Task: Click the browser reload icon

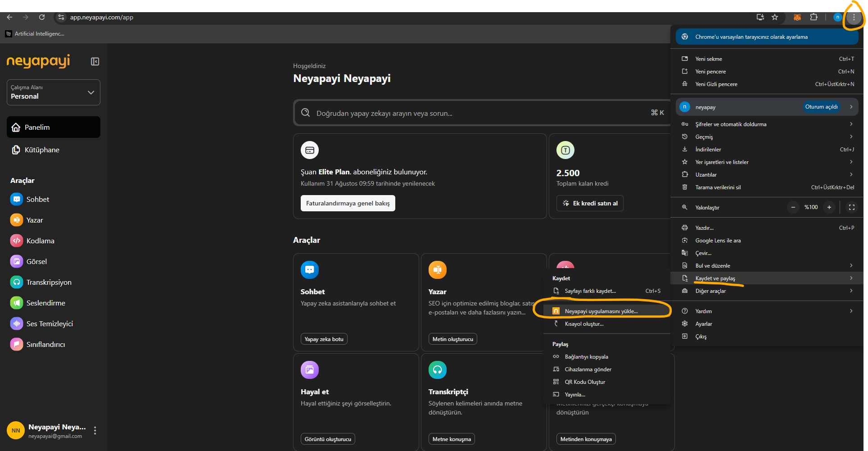Action: (42, 17)
